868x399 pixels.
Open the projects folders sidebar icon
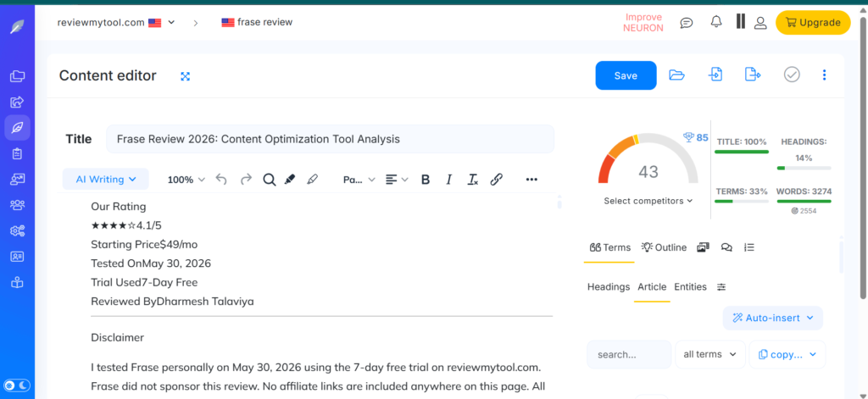click(x=17, y=75)
